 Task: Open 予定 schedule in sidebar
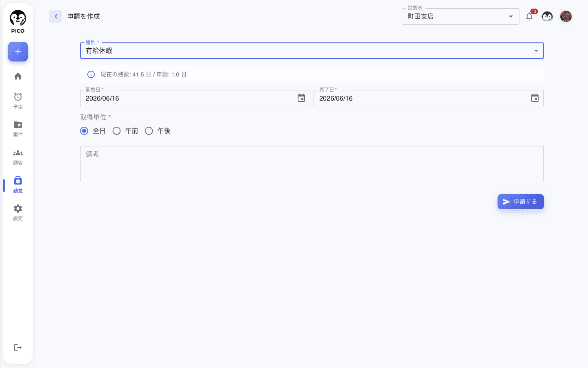click(x=18, y=101)
